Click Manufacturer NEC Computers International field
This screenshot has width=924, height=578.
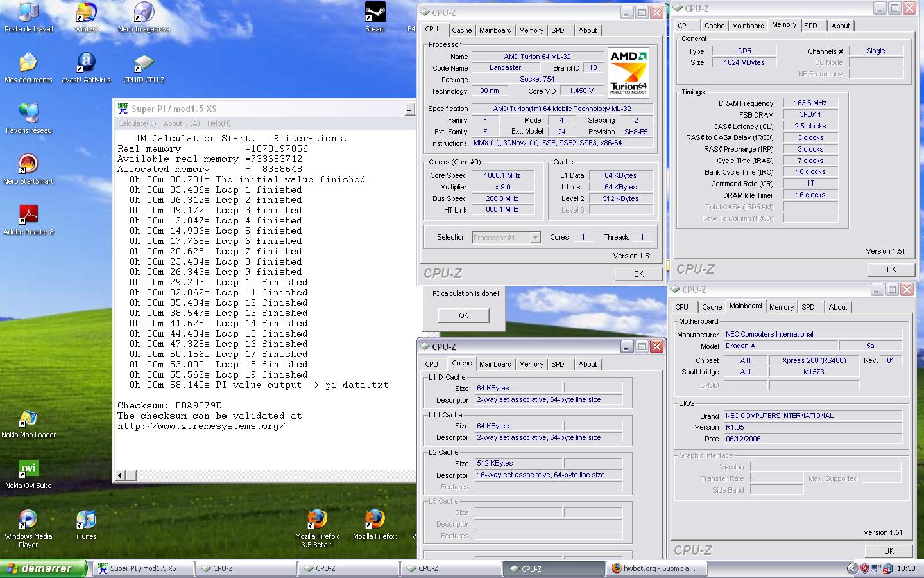[x=813, y=334]
